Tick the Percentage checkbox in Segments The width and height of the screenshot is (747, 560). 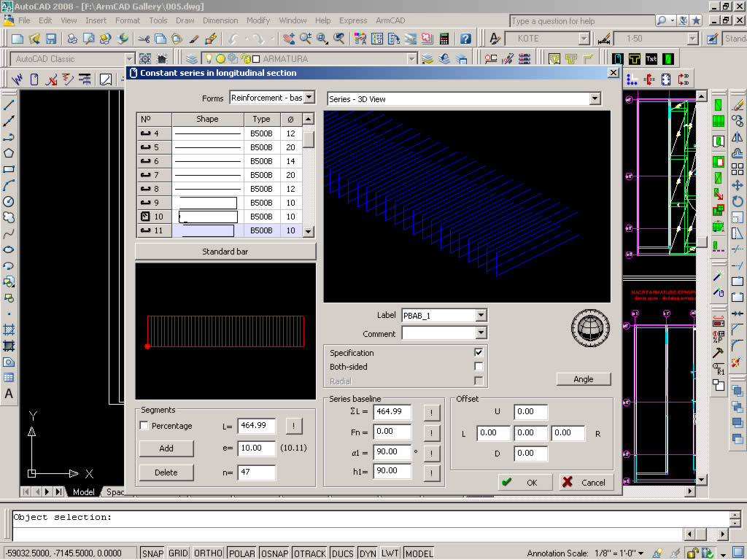(x=144, y=426)
